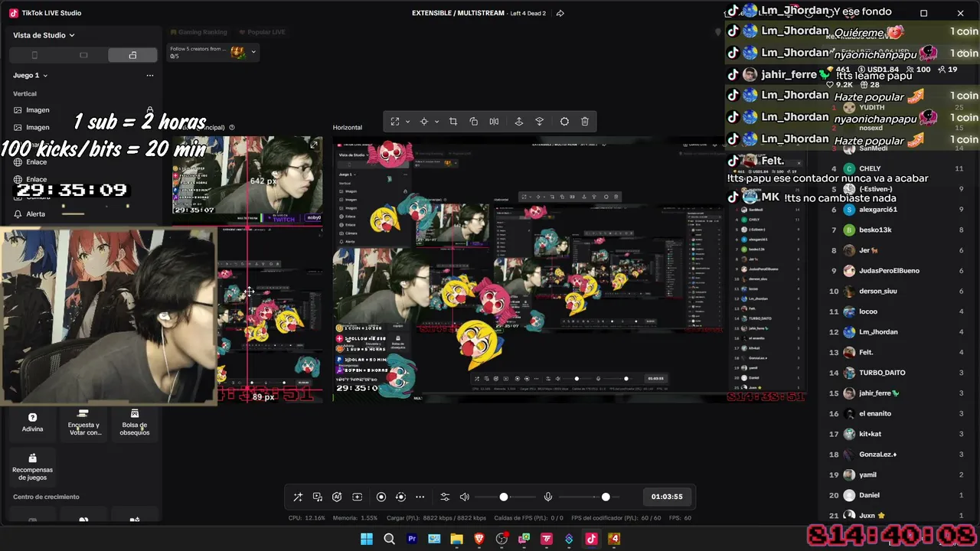Open more options in bottom control bar

(x=420, y=497)
